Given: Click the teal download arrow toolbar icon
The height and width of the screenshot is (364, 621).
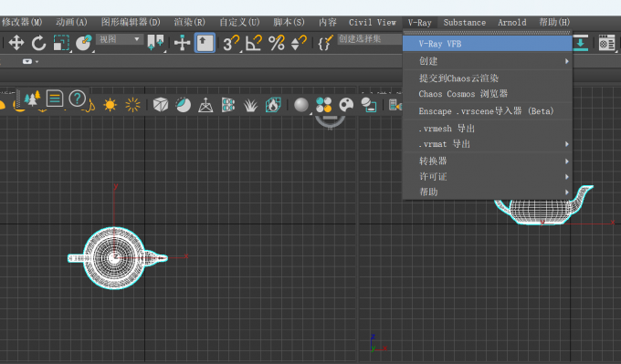Looking at the screenshot, I should (581, 43).
